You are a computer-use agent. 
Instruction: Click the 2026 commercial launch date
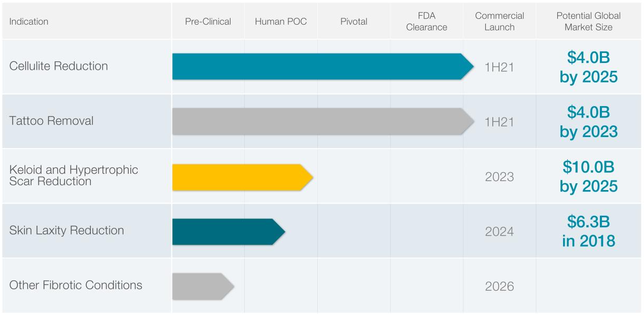click(x=499, y=287)
